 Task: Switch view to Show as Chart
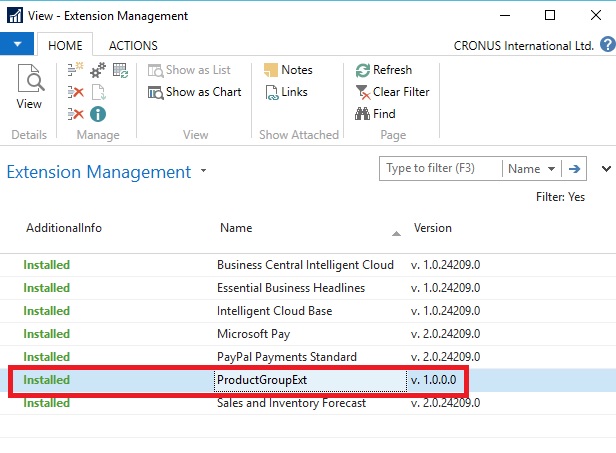pyautogui.click(x=195, y=92)
